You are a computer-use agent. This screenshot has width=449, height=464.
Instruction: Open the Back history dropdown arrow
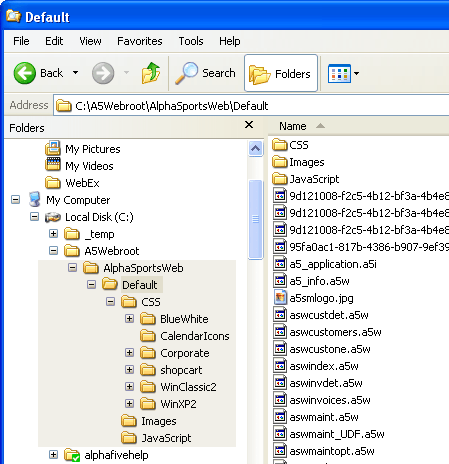(x=76, y=73)
